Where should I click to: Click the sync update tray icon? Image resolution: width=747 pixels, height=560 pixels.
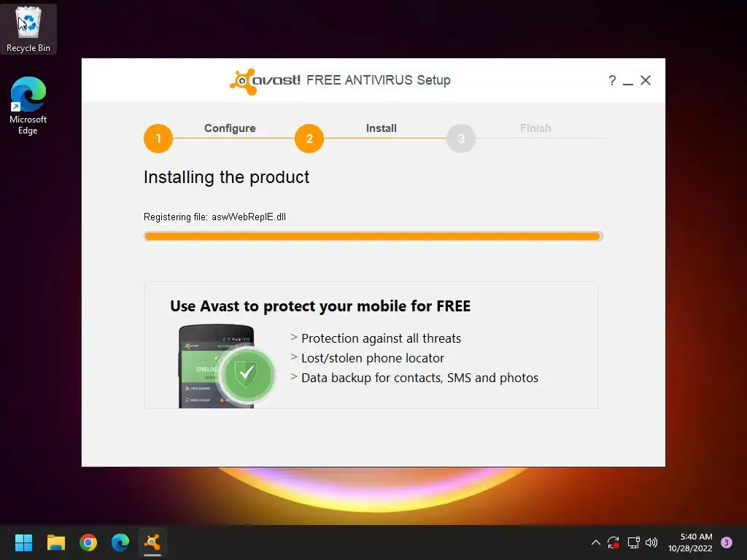pos(613,542)
